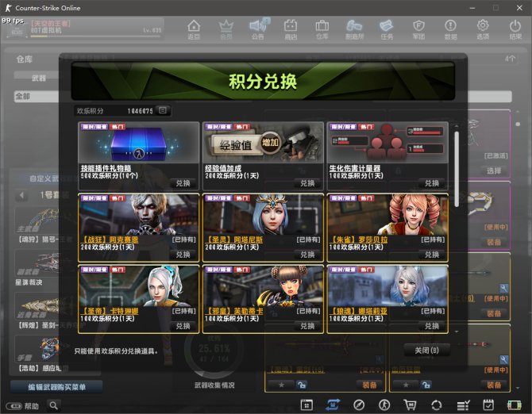Click 兑换 for 【朱雀】罗莎贝拉

coord(432,255)
